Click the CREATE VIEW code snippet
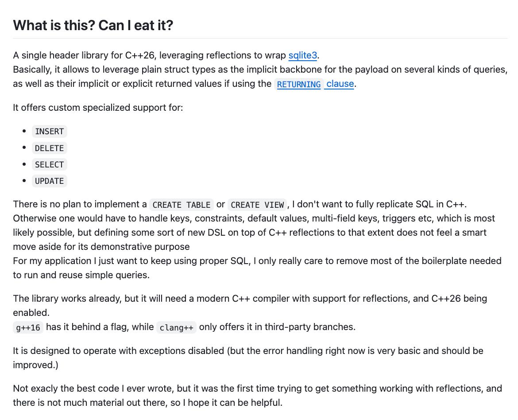The width and height of the screenshot is (518, 420). click(x=257, y=205)
